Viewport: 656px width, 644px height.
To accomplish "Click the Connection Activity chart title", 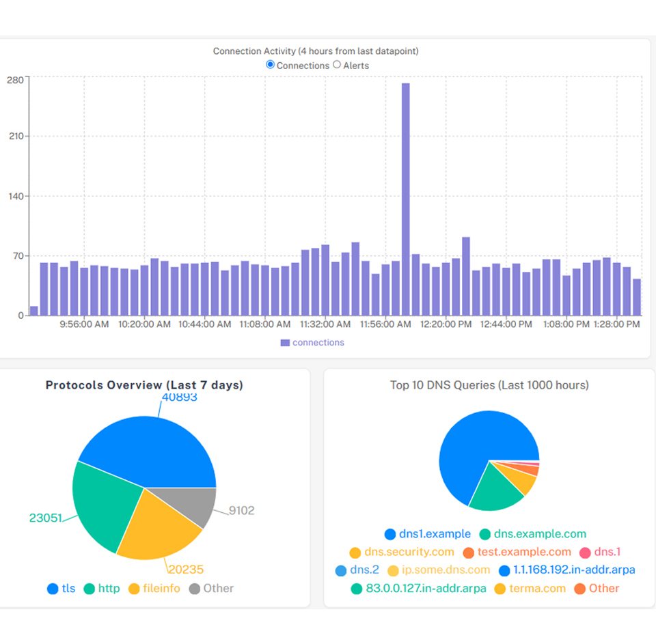I will coord(316,51).
